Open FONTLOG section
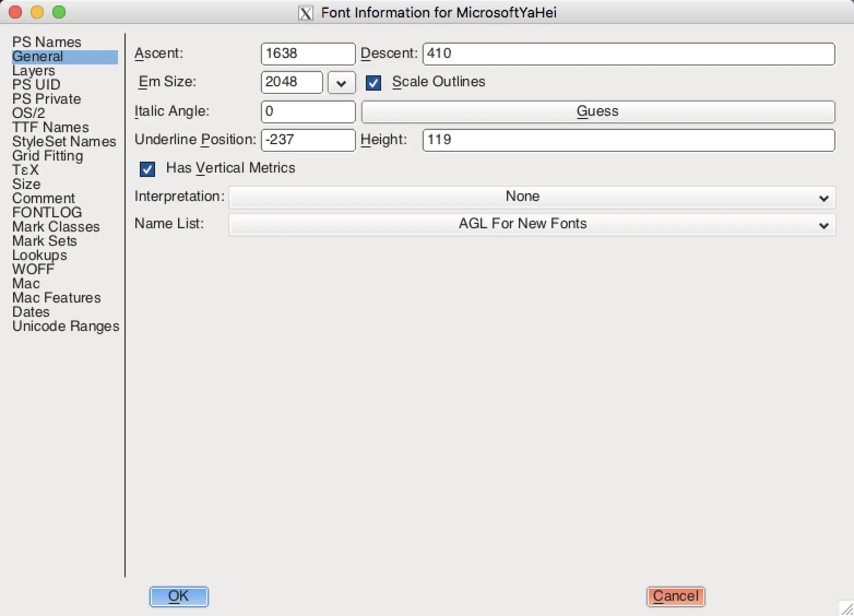 tap(47, 212)
